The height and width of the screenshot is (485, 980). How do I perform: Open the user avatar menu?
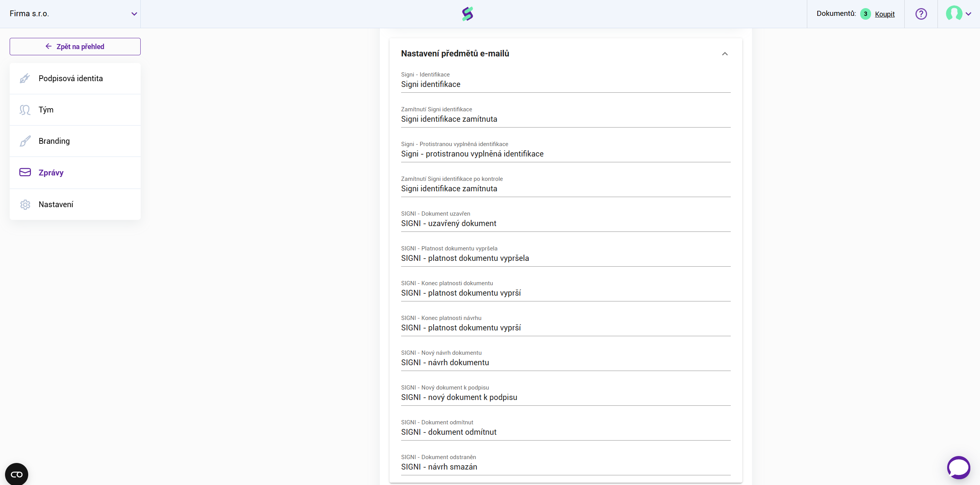click(954, 14)
